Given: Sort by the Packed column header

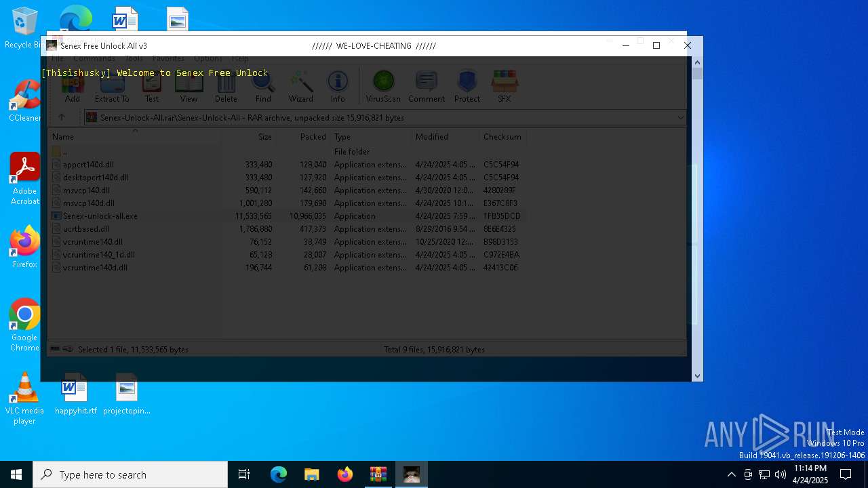Looking at the screenshot, I should (x=302, y=136).
